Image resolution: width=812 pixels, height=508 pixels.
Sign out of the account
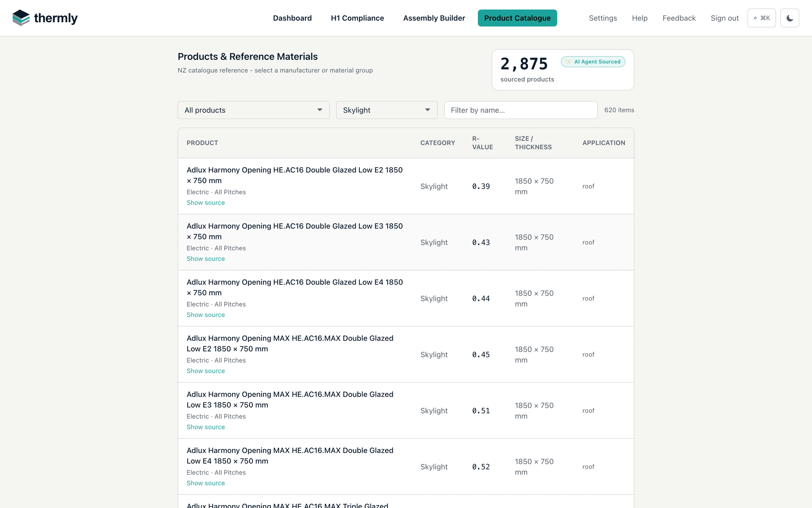click(724, 18)
